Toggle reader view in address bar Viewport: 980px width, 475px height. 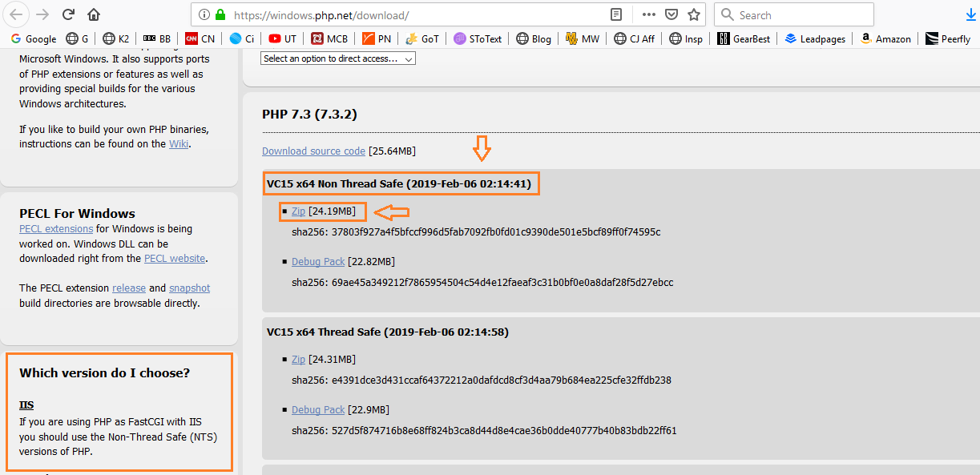[616, 14]
